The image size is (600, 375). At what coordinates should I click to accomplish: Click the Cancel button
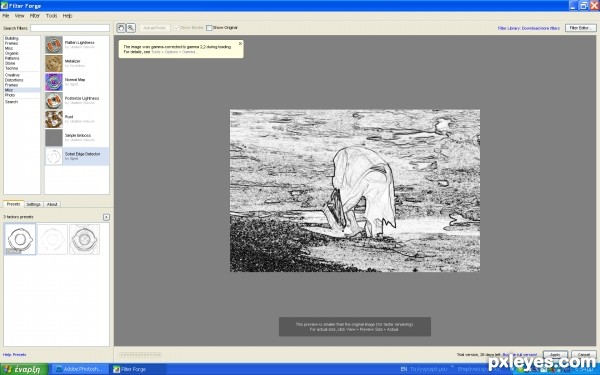[584, 355]
